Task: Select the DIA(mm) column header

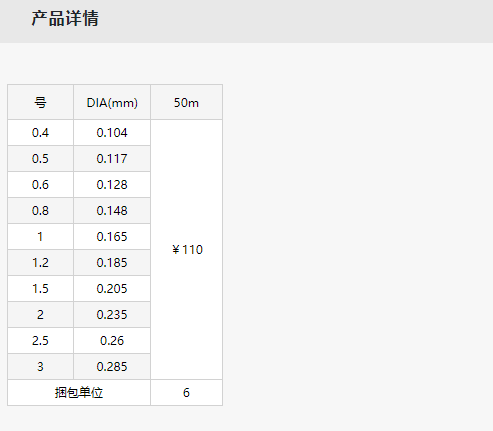Action: 112,102
